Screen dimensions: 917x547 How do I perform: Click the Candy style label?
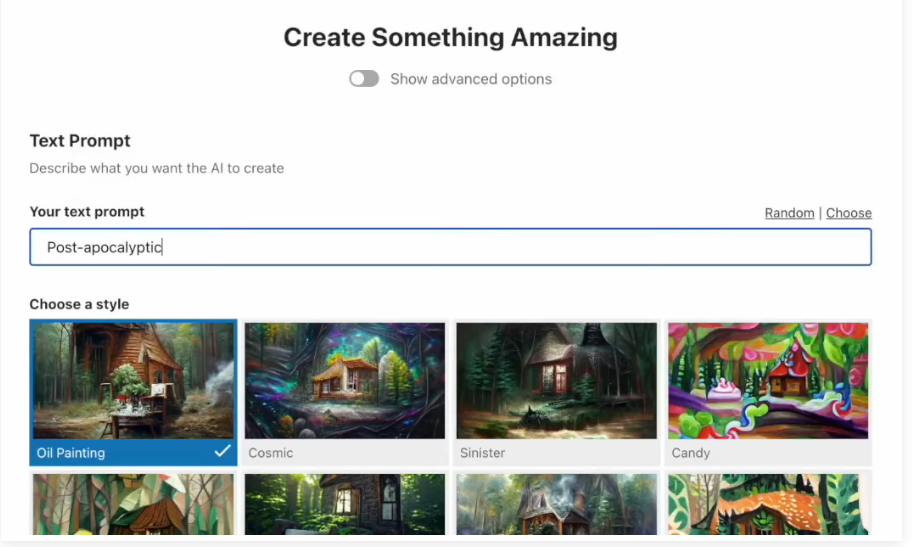pos(691,453)
